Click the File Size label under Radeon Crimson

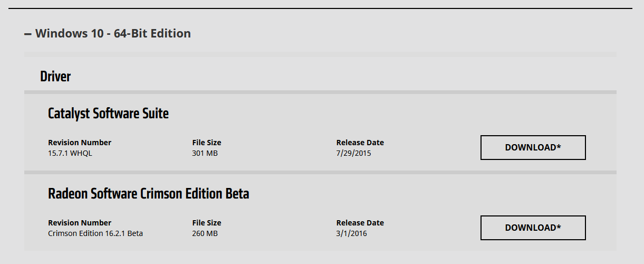(207, 223)
